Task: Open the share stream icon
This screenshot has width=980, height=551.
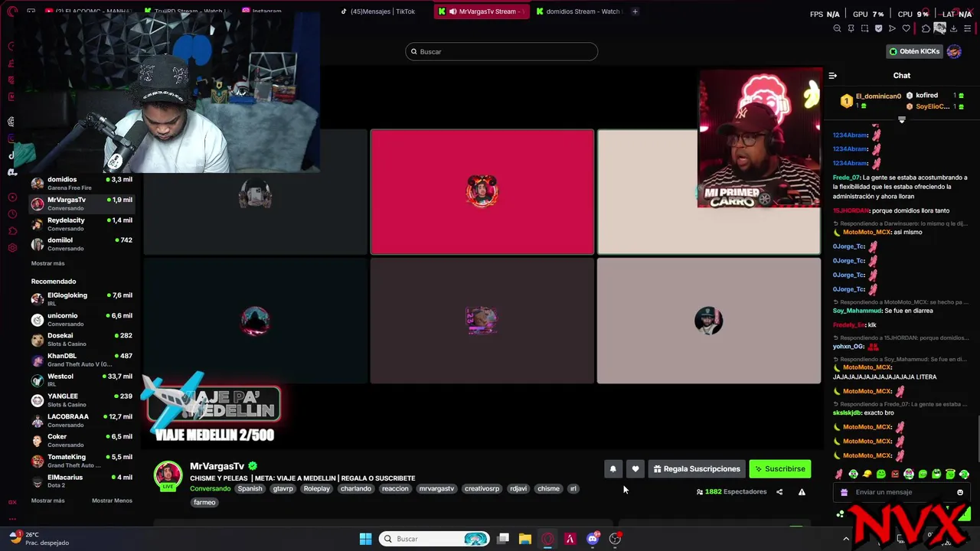Action: click(x=779, y=492)
